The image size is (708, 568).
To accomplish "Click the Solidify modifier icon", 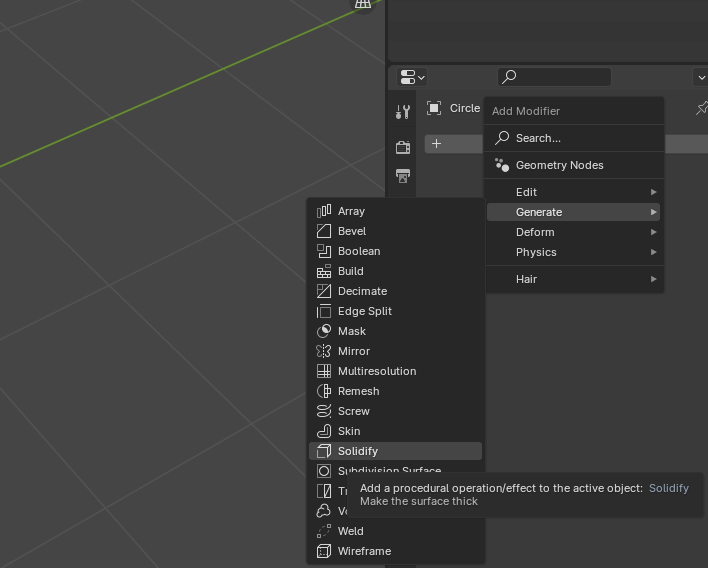I will point(324,451).
